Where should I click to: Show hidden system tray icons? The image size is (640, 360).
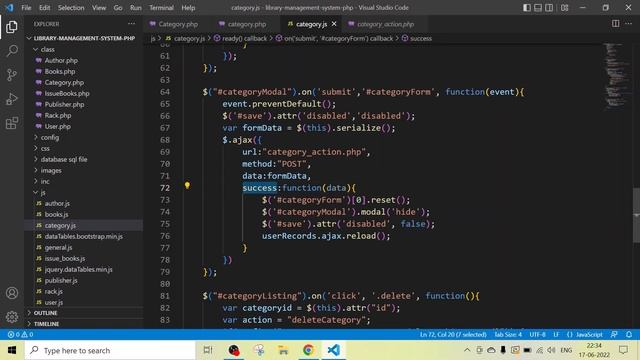point(467,350)
